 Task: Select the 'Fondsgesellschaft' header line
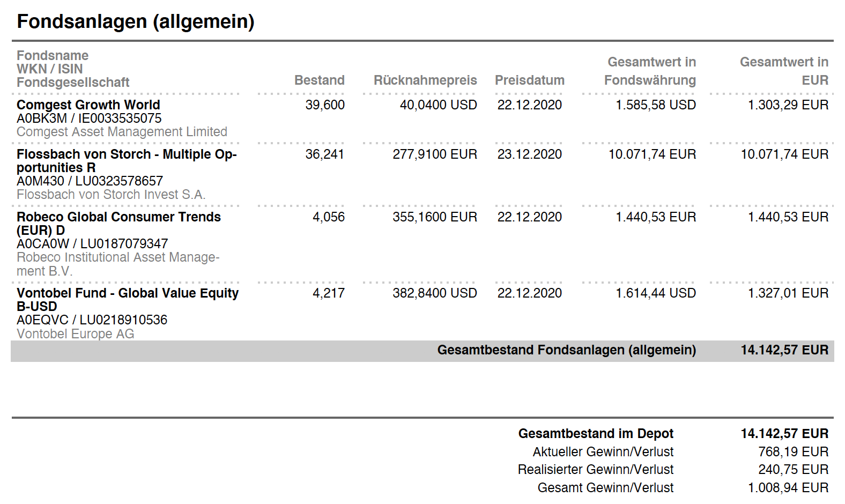[73, 83]
